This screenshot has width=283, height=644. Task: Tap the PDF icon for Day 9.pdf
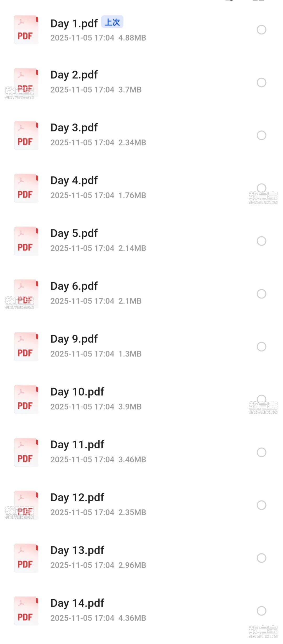point(26,347)
